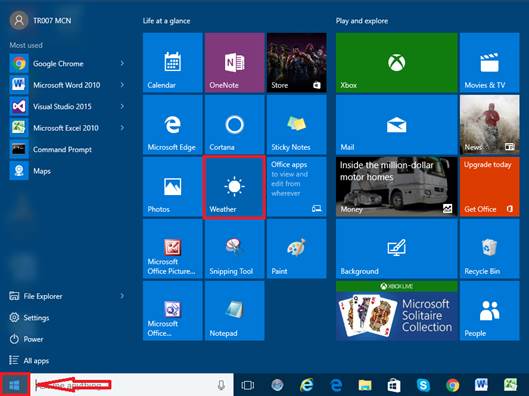
Task: Open Excel from the taskbar
Action: coord(511,385)
